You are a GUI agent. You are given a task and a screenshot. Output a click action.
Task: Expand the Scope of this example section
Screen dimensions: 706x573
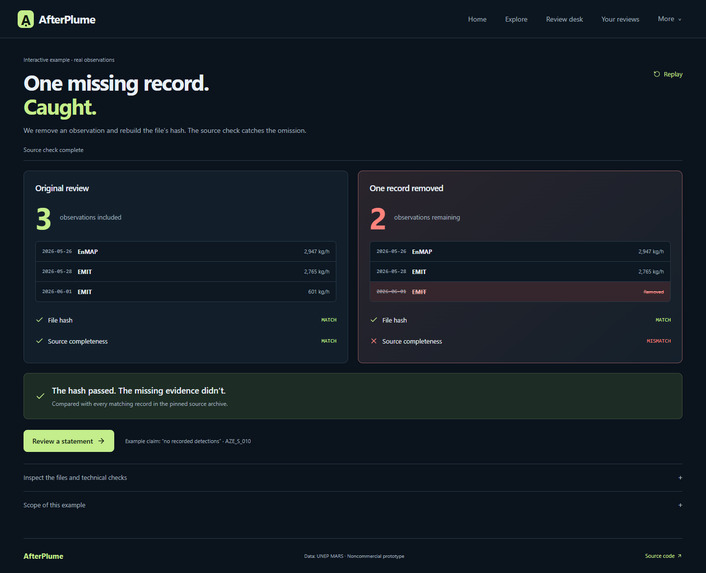coord(353,505)
